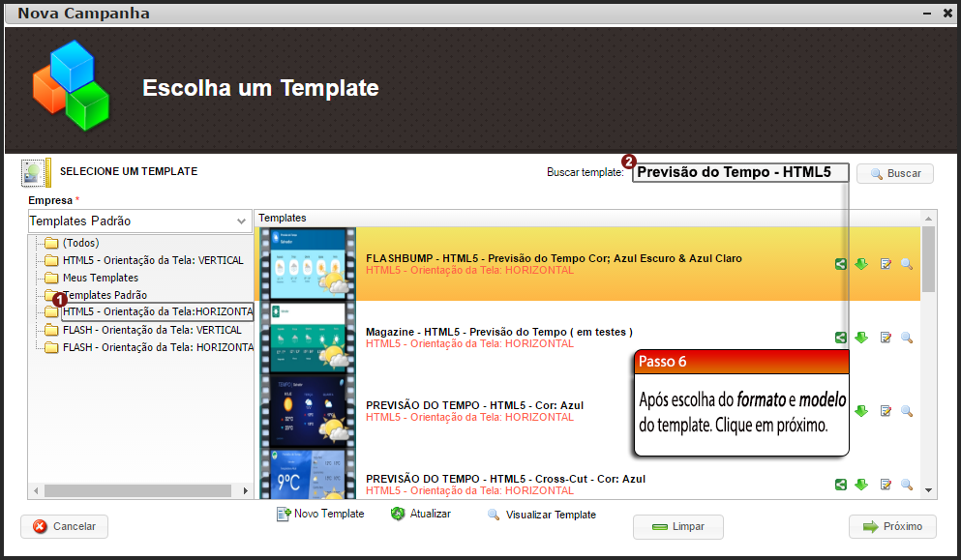Share the Cross-Cut Cor Azul template
961x560 pixels.
click(x=840, y=484)
